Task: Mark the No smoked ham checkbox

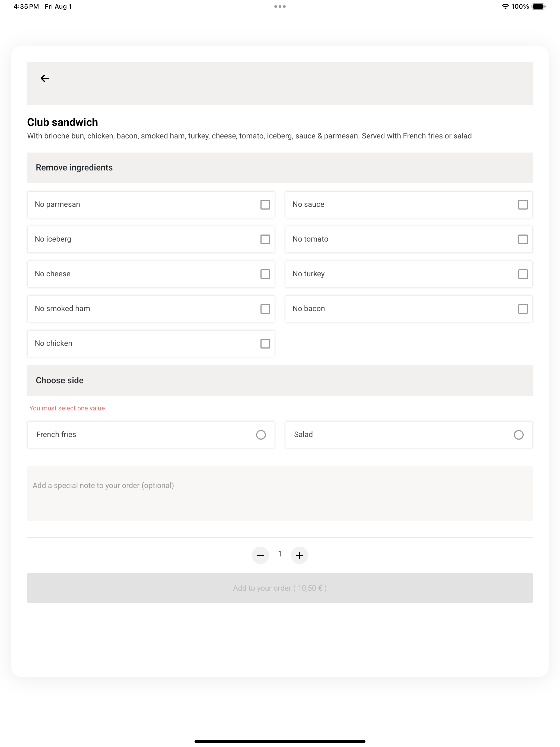Action: [265, 309]
